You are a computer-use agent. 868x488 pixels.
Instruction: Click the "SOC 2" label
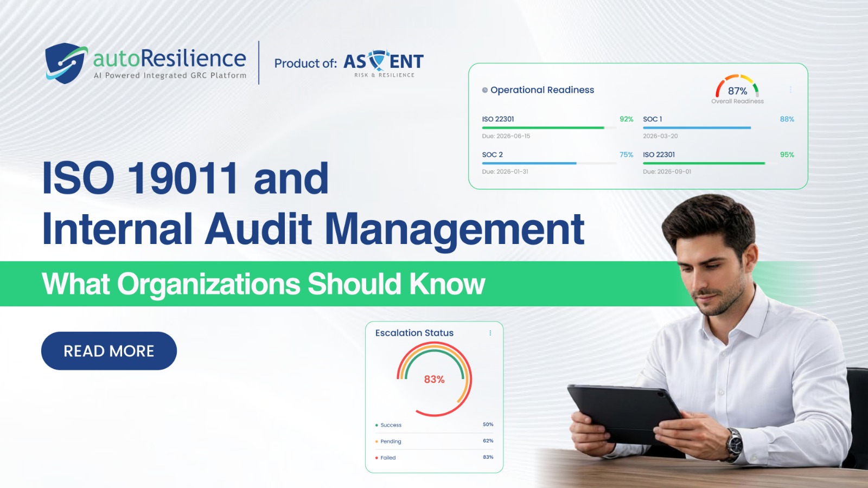point(493,155)
